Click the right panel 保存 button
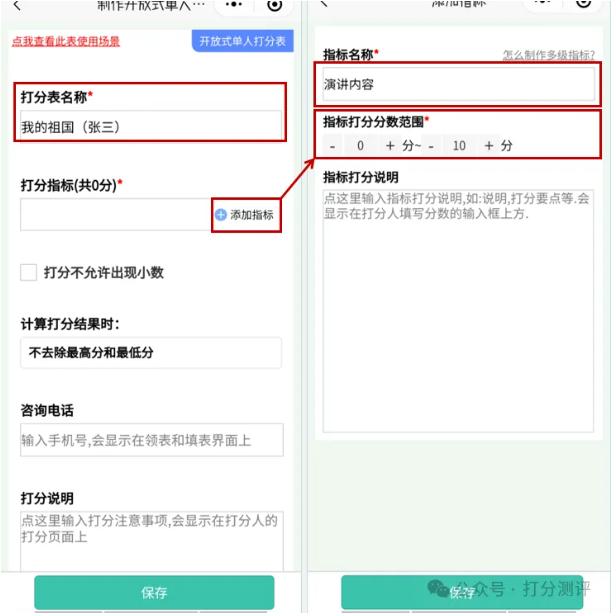This screenshot has height=613, width=611. 462,592
